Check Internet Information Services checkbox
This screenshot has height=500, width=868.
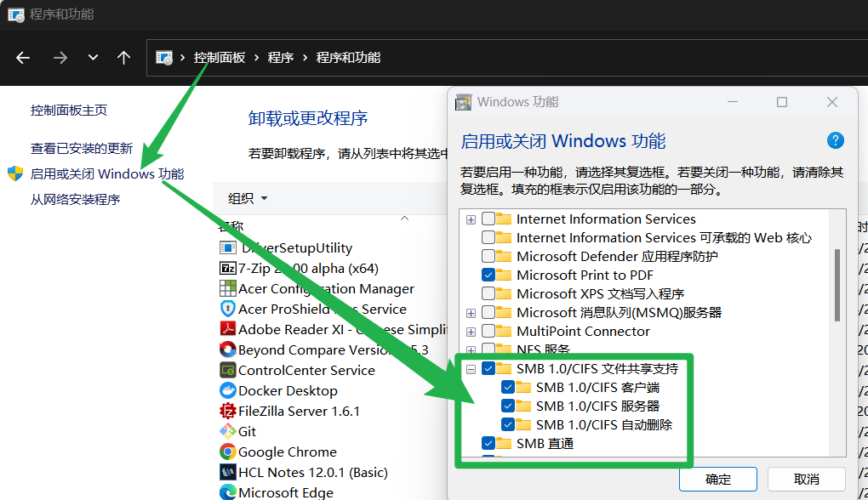point(488,219)
